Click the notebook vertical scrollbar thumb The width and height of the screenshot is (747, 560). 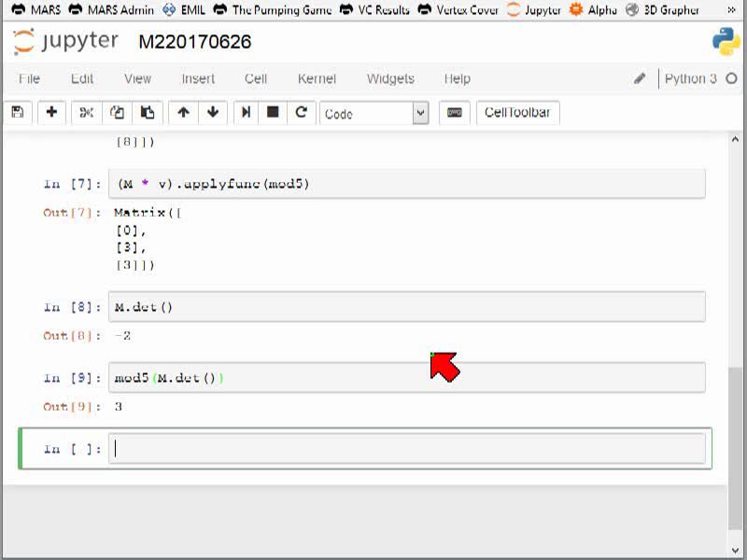click(735, 448)
